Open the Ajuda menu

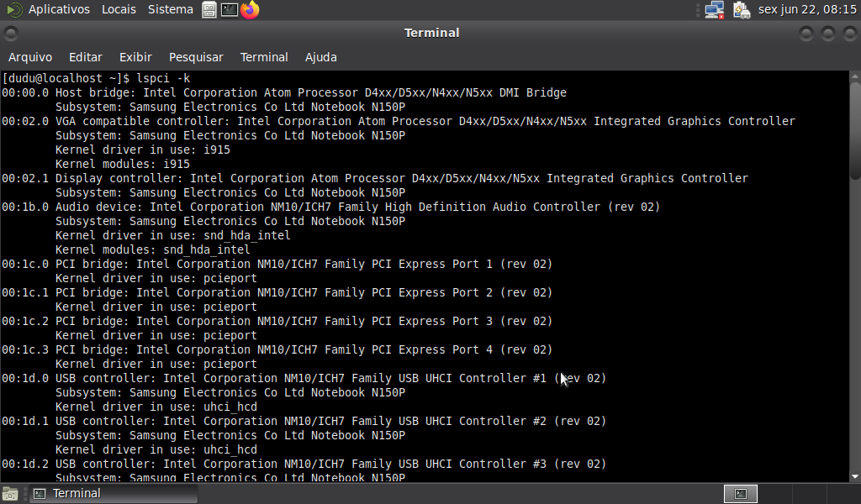pyautogui.click(x=320, y=57)
